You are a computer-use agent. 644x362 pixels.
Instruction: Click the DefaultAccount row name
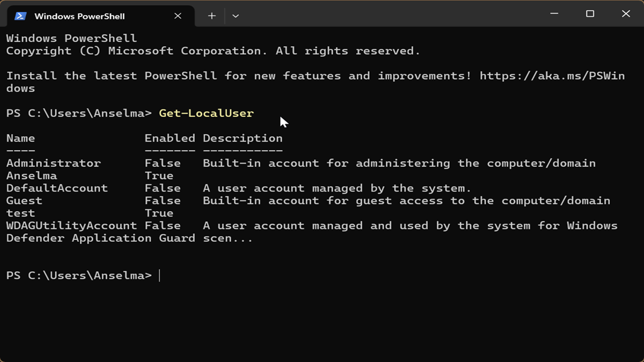click(57, 188)
